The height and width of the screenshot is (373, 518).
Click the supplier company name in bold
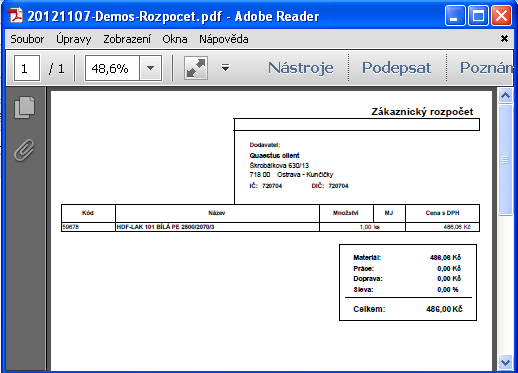click(274, 155)
